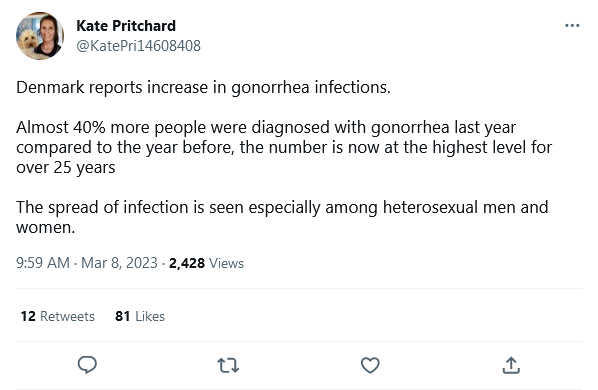Open the list of 12 Retweets
The height and width of the screenshot is (390, 598).
click(58, 316)
